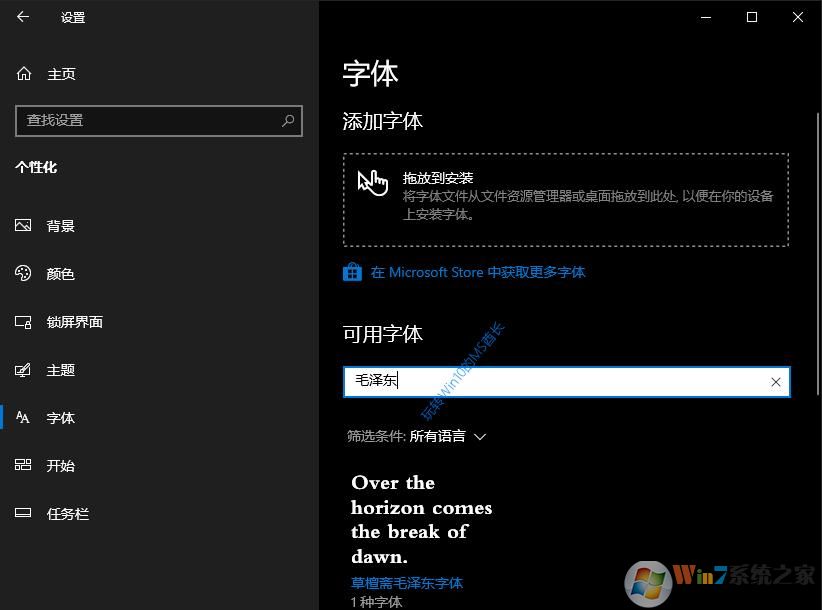
Task: Click the background picture icon
Action: (23, 225)
